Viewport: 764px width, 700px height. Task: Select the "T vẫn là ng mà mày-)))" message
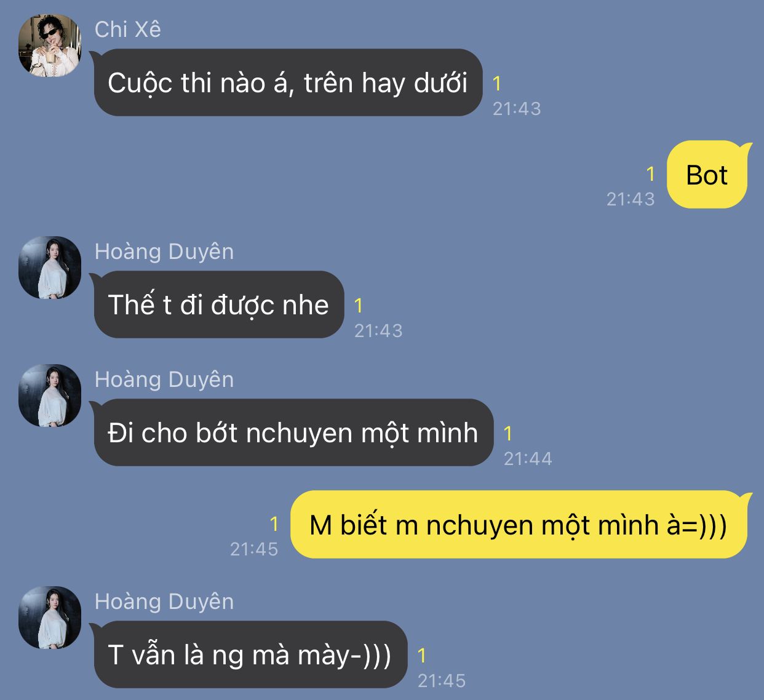point(250,654)
